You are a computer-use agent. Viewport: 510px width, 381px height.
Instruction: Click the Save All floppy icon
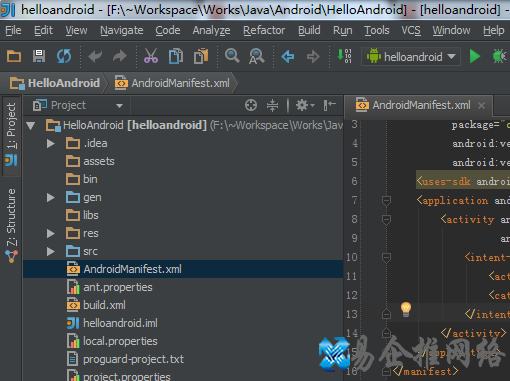(x=39, y=56)
